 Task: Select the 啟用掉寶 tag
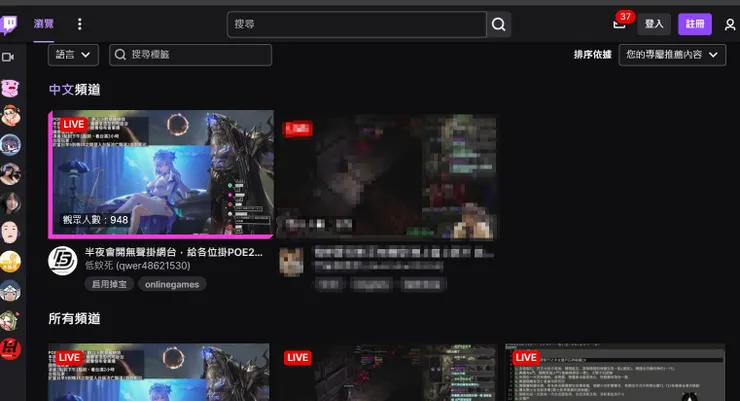coord(109,284)
